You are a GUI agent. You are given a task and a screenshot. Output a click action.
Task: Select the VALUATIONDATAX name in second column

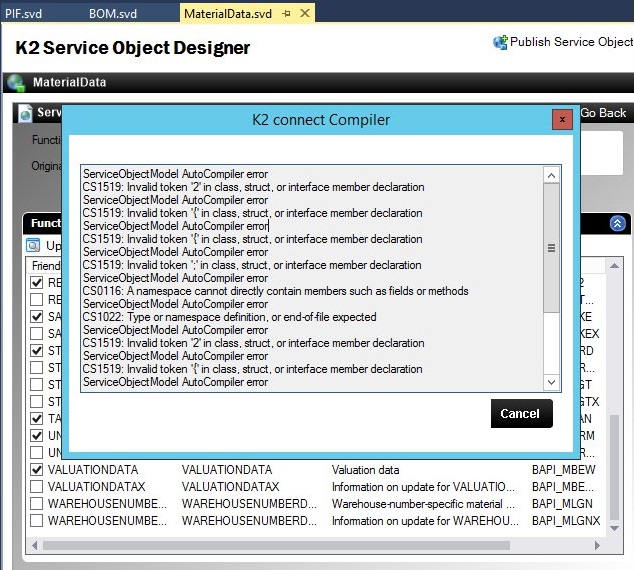[x=230, y=487]
